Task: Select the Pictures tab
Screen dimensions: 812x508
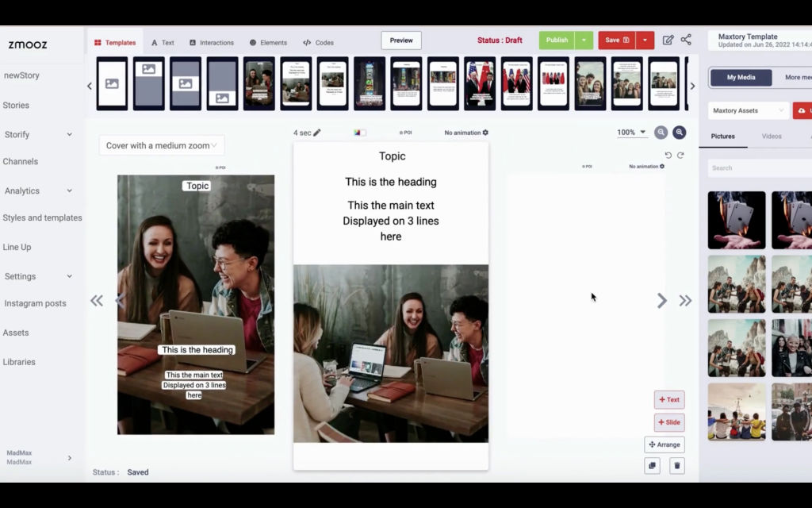Action: (722, 137)
